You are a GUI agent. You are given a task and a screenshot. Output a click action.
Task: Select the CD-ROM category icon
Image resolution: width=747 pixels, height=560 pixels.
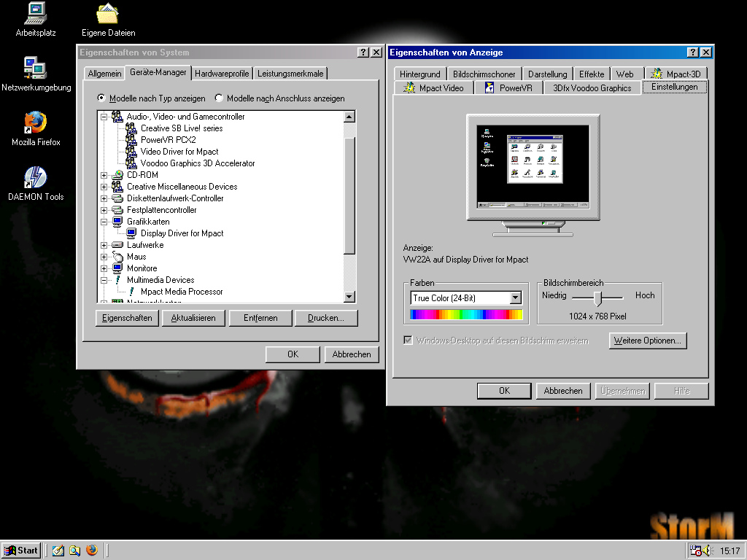tap(117, 175)
